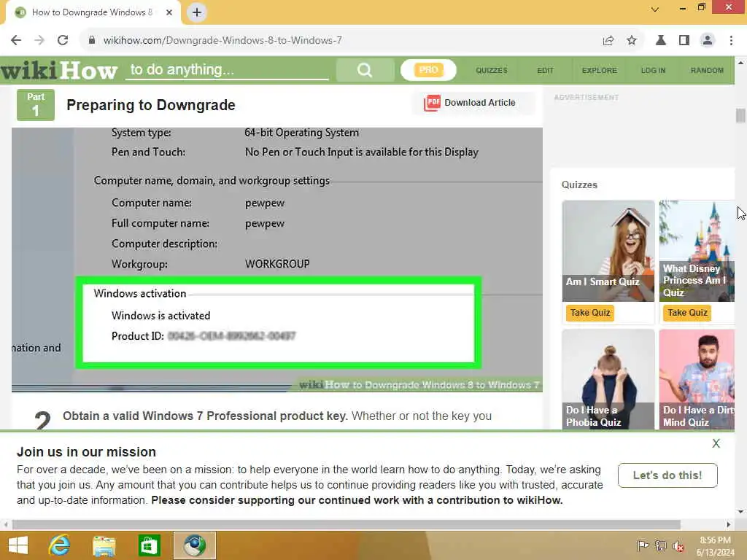Switch to the Chrome taskbar icon

pyautogui.click(x=194, y=545)
